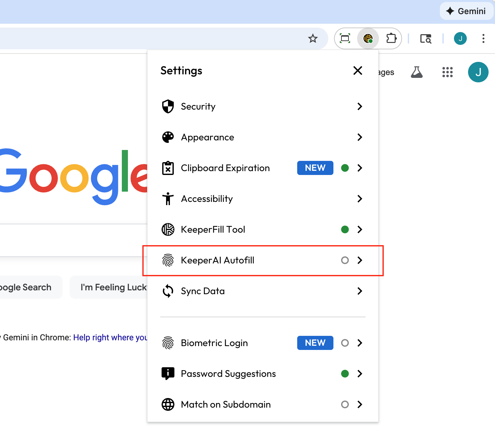Expand the Security settings chevron

360,106
